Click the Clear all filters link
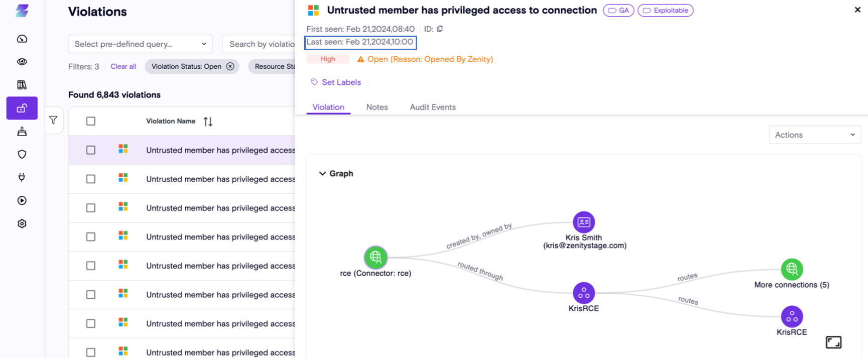Viewport: 868px width, 358px height. tap(123, 66)
